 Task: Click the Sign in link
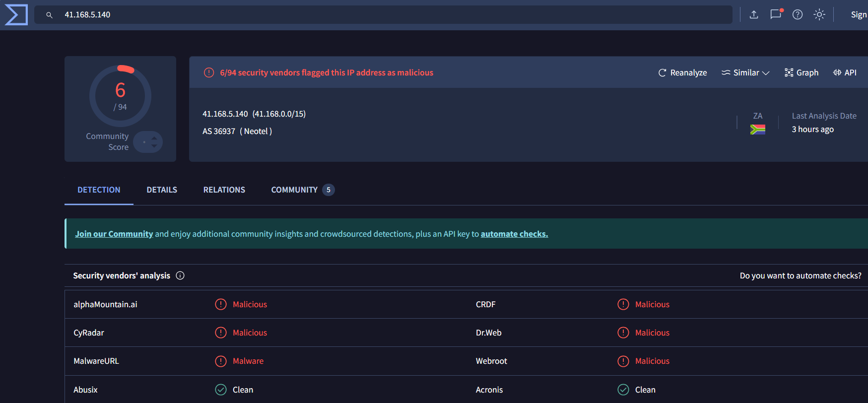859,15
